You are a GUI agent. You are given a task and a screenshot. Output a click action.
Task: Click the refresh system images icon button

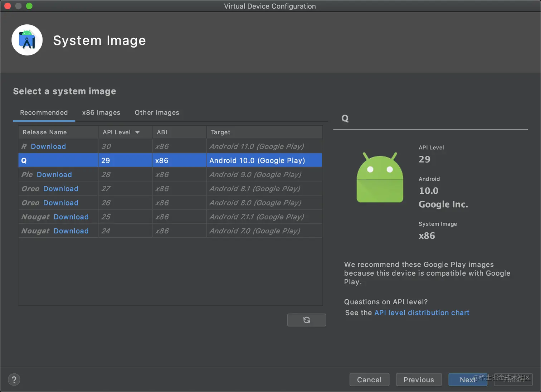point(307,320)
